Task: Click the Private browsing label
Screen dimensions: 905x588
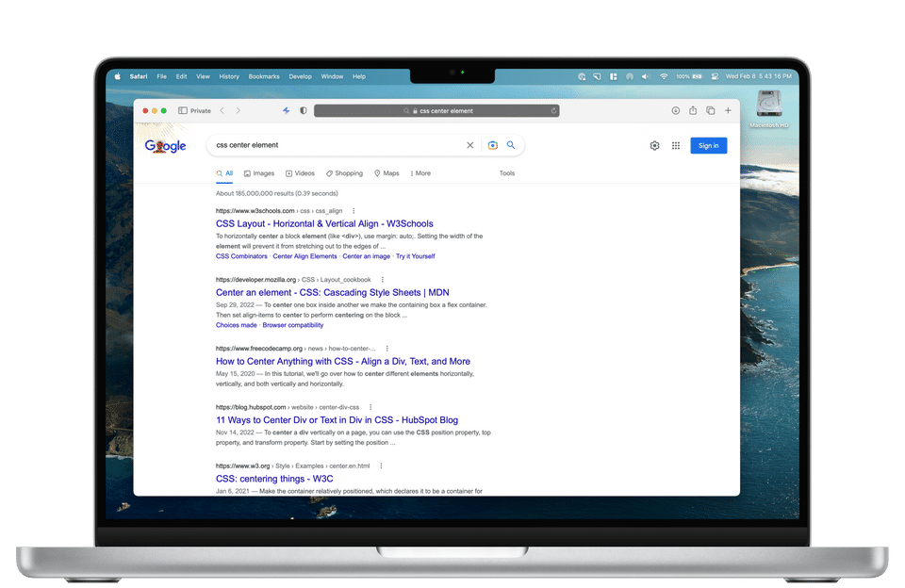Action: pos(200,111)
